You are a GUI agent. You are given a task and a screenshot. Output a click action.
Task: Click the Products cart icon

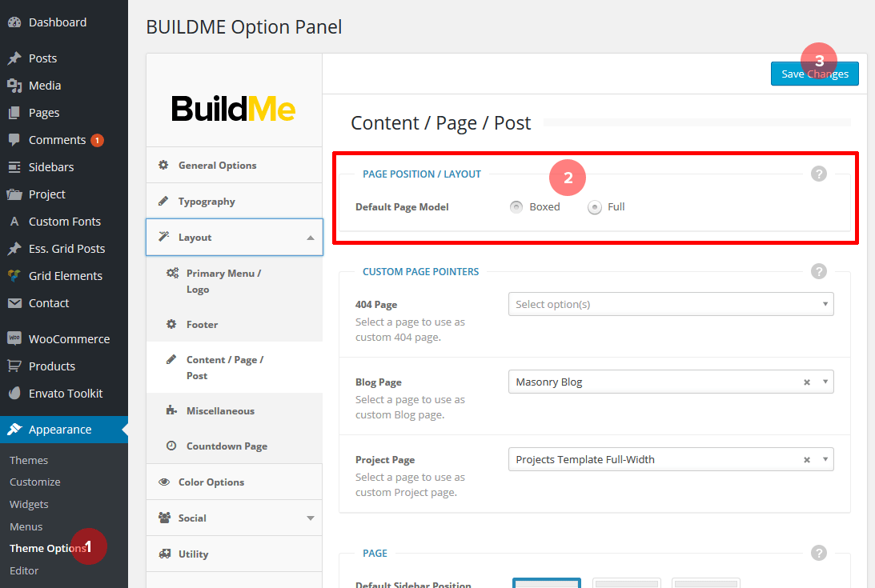tap(14, 366)
